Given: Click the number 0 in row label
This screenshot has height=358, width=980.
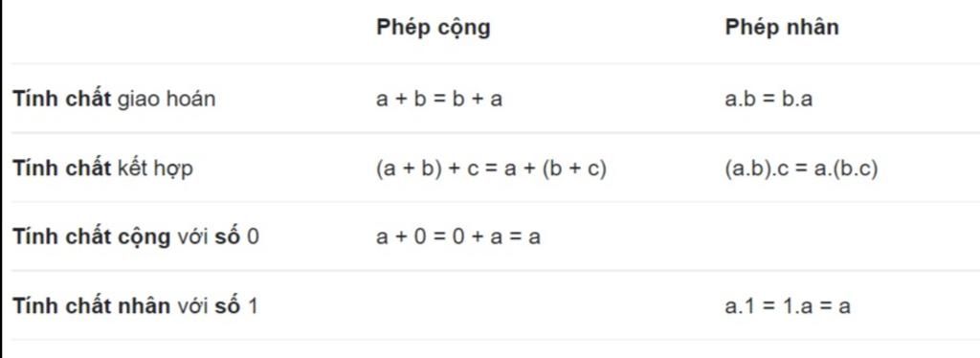Looking at the screenshot, I should point(253,238).
